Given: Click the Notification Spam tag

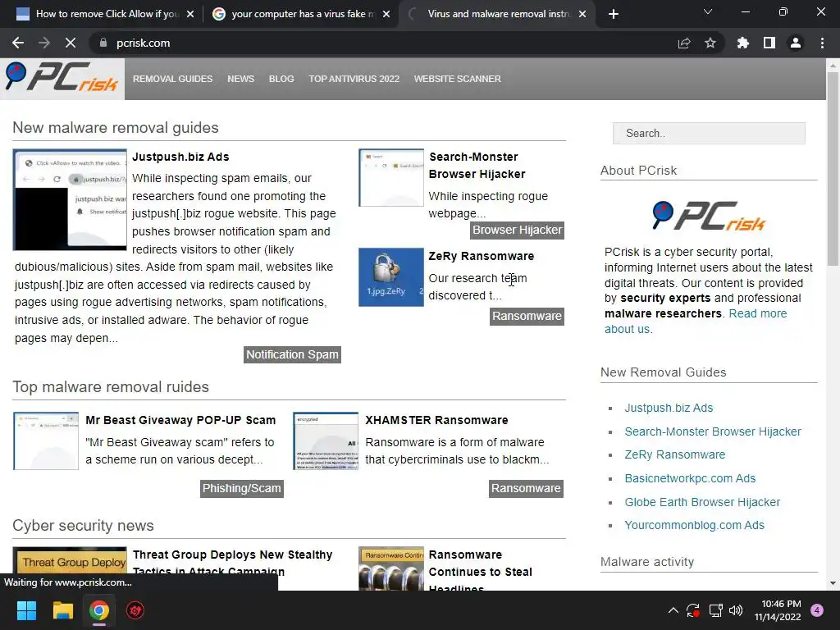Looking at the screenshot, I should (x=293, y=354).
